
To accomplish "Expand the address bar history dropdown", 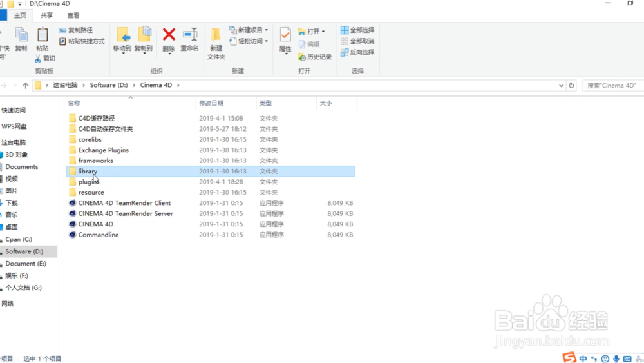I will 561,86.
